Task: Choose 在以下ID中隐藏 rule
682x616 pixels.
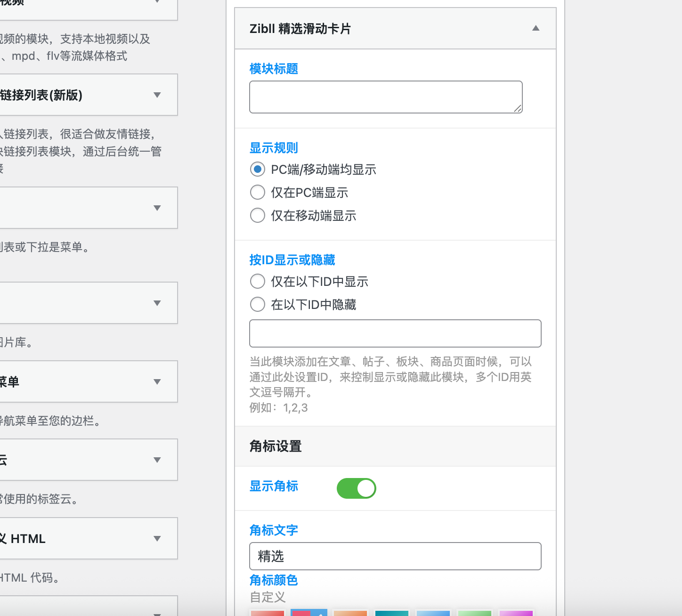Action: (258, 304)
